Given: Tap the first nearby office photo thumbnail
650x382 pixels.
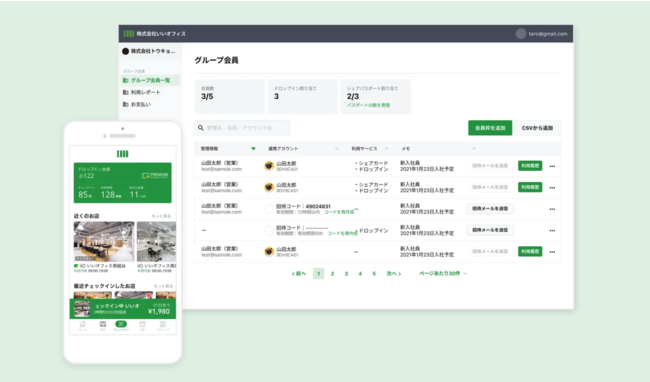Looking at the screenshot, I should 104,242.
